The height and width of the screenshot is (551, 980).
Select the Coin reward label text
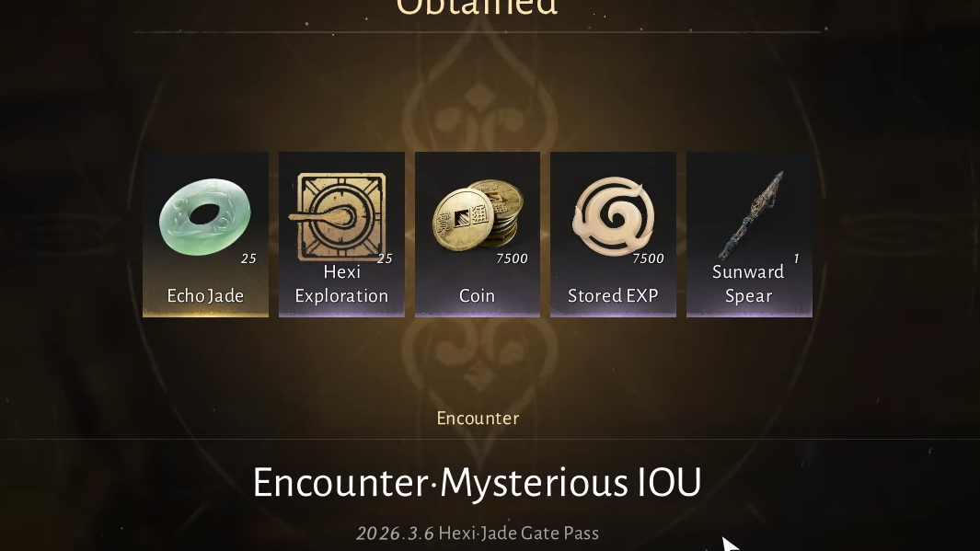(x=477, y=295)
